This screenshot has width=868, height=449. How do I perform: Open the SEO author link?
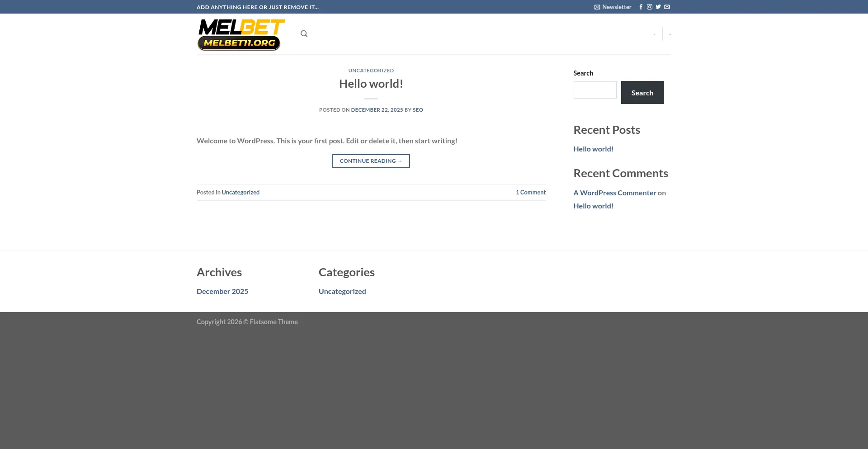pos(418,109)
